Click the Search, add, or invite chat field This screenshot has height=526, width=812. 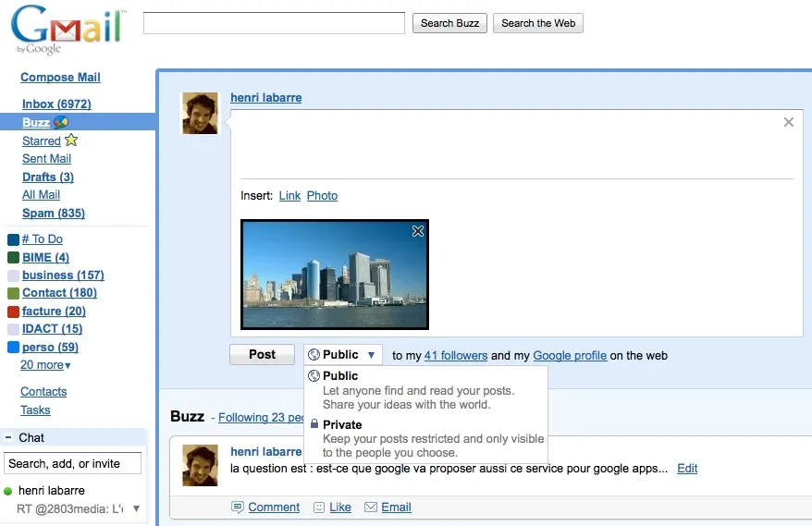point(72,463)
